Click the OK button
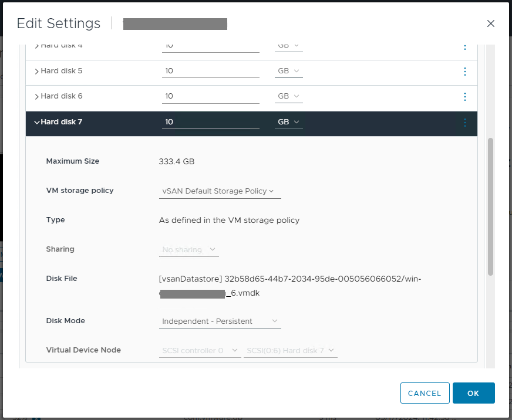This screenshot has width=512, height=420. (473, 393)
